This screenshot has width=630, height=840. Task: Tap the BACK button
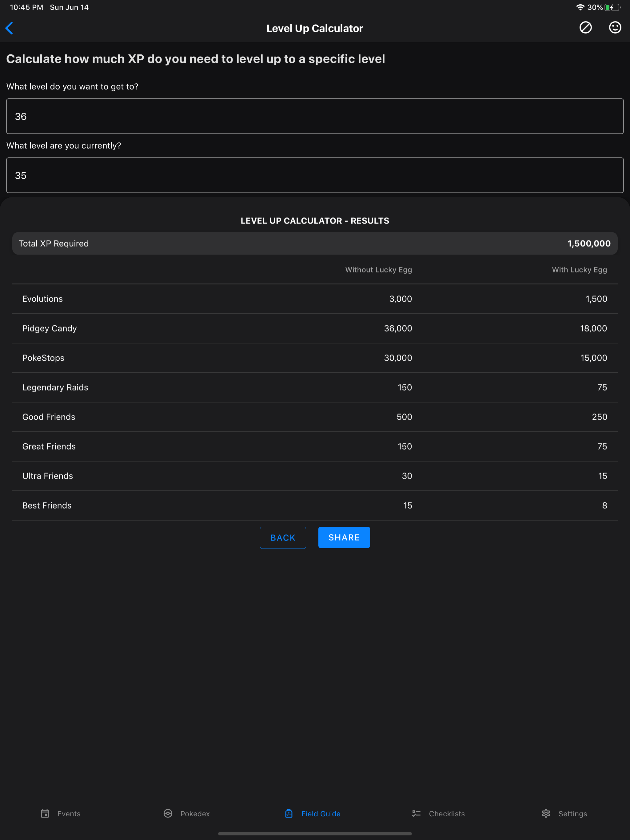(283, 537)
